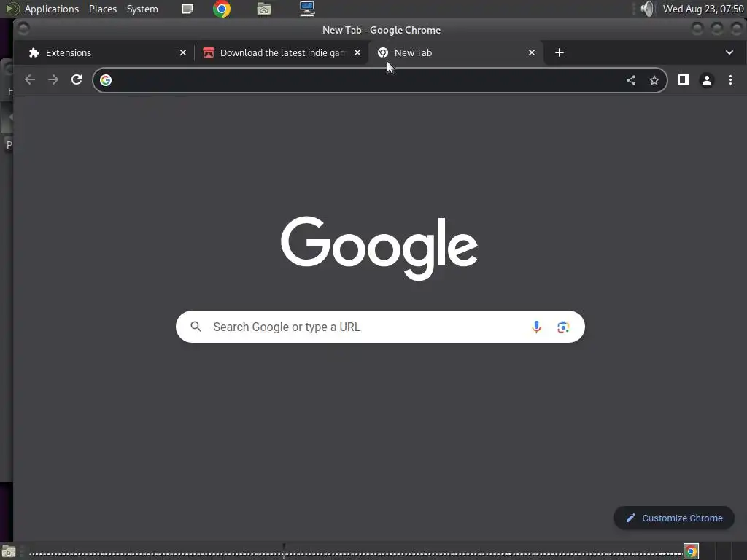This screenshot has width=747, height=560.
Task: Open the computer monitor icon in top panel
Action: click(307, 9)
